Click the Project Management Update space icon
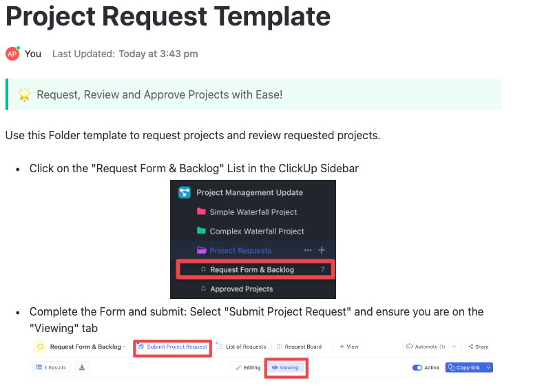Screen dimensions: 542x392 coord(185,193)
